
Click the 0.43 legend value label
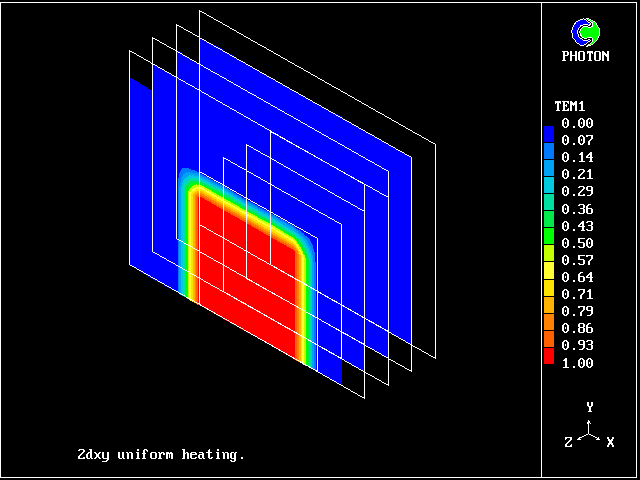[577, 226]
